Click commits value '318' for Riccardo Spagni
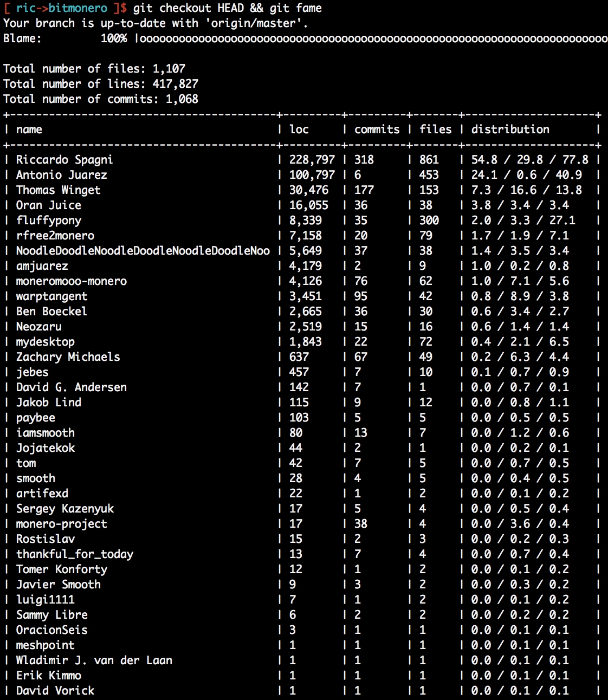608x700 pixels. (364, 160)
